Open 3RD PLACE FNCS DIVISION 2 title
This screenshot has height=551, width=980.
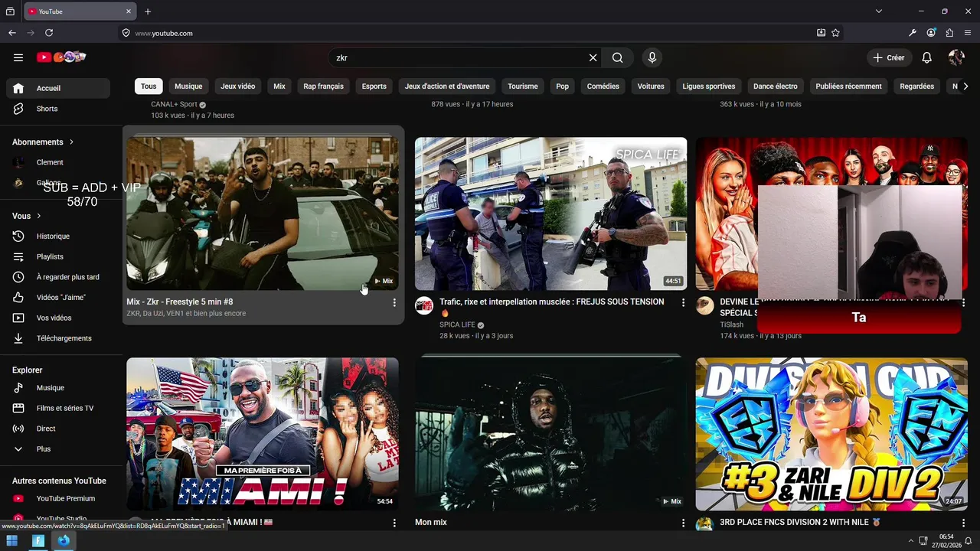point(799,523)
